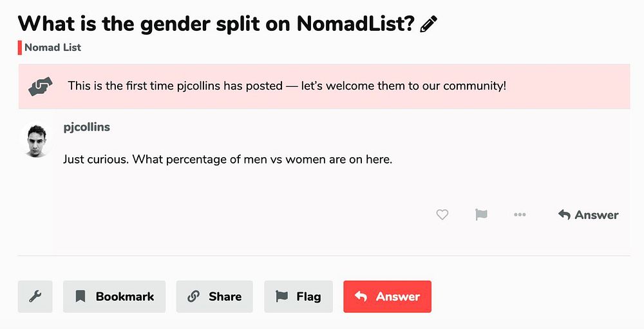Click pjcollins's avatar photo

36,141
